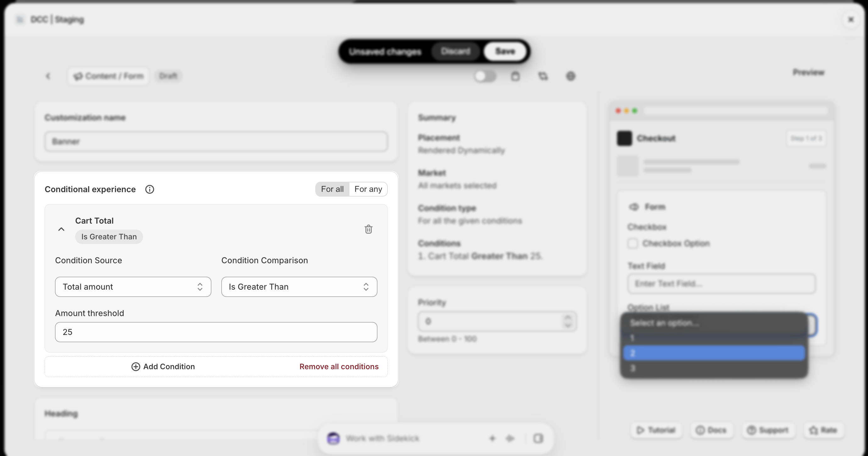Screen dimensions: 868x456
Task: Increase Priority with stepper arrows
Action: coord(568,318)
